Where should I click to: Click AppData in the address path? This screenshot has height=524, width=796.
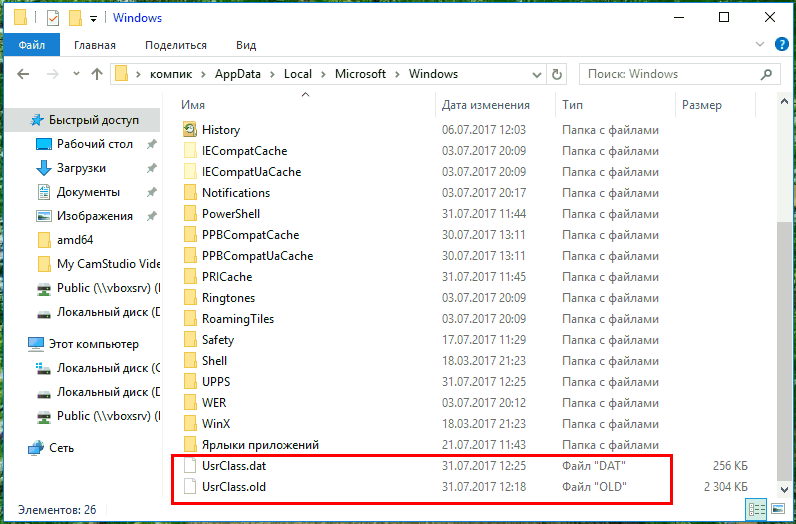pyautogui.click(x=237, y=74)
